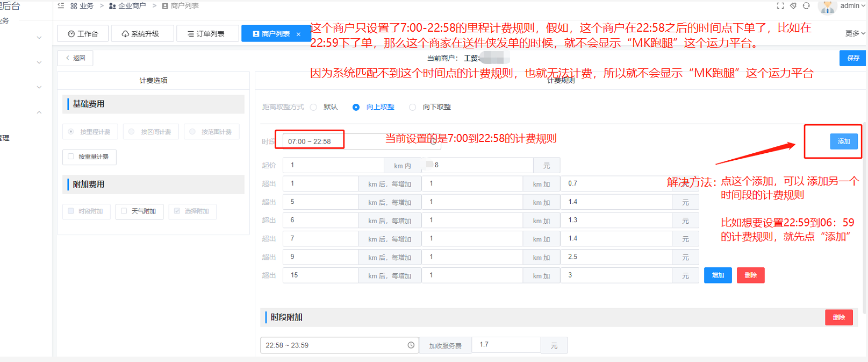Switch to the 工作台 tab
This screenshot has height=362, width=868.
[83, 33]
